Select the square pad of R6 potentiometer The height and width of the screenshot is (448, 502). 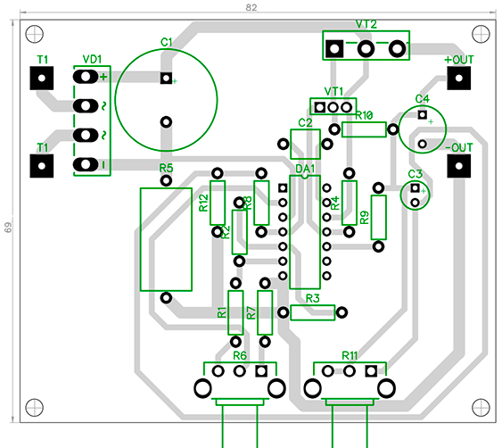pos(261,371)
